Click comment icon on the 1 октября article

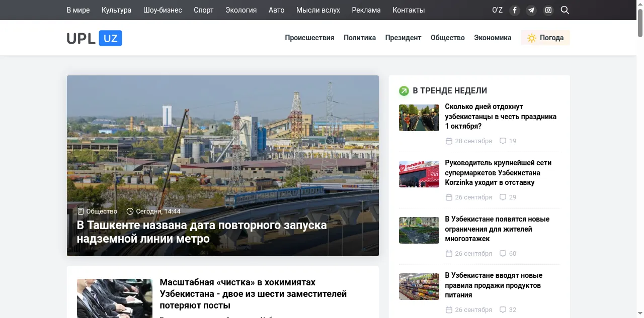503,141
